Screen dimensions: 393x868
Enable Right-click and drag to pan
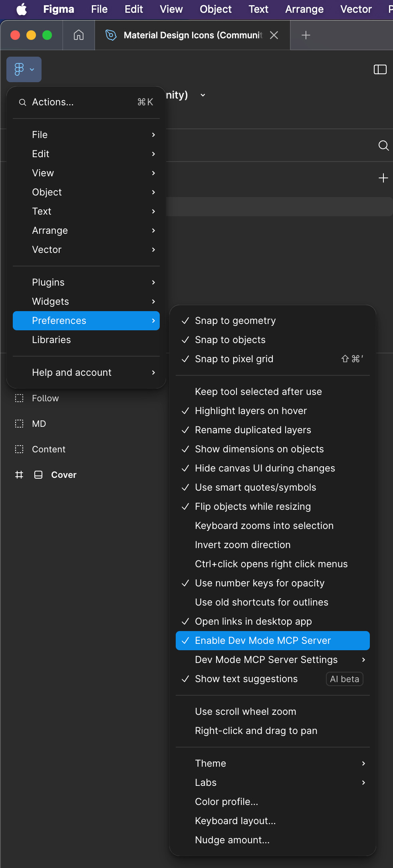pyautogui.click(x=273, y=731)
